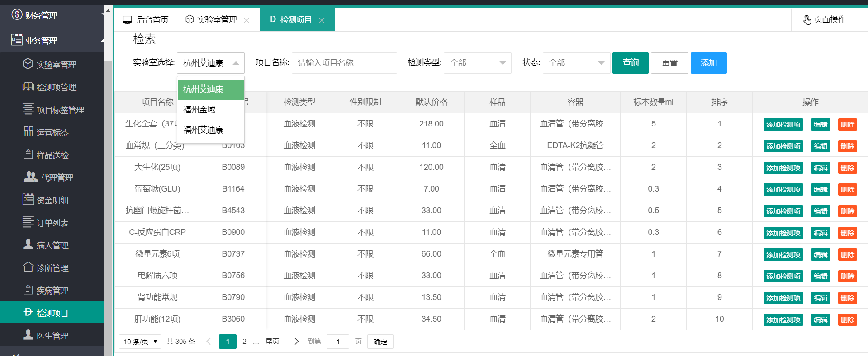
Task: Click the 业务管理 sidebar icon
Action: click(x=17, y=40)
